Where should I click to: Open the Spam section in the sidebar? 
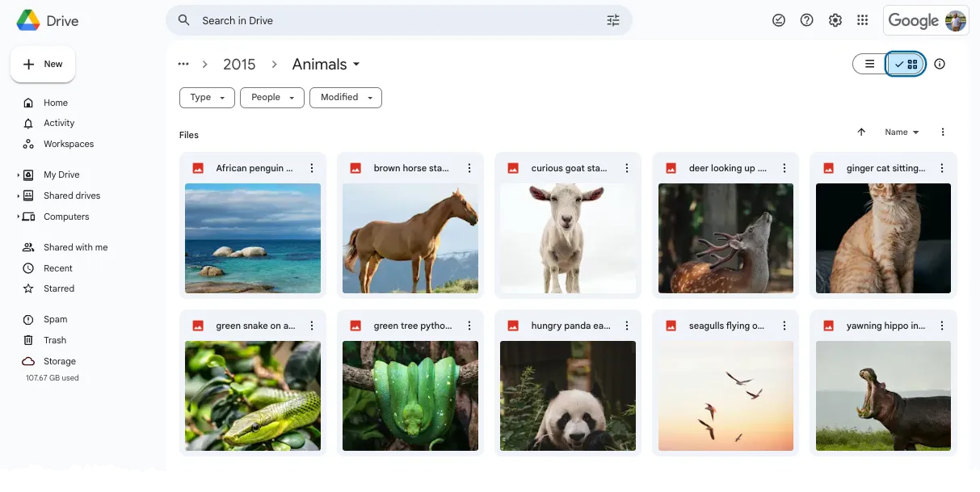tap(53, 319)
